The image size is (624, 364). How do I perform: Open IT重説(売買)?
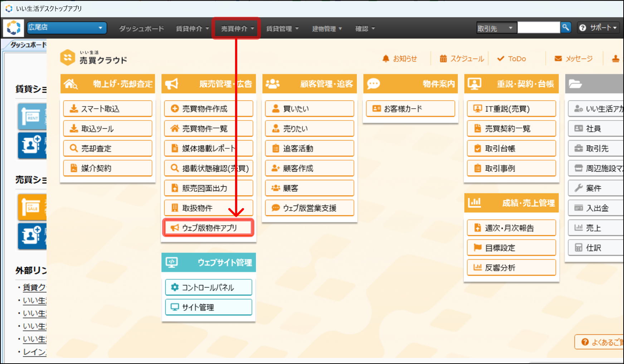tap(511, 109)
